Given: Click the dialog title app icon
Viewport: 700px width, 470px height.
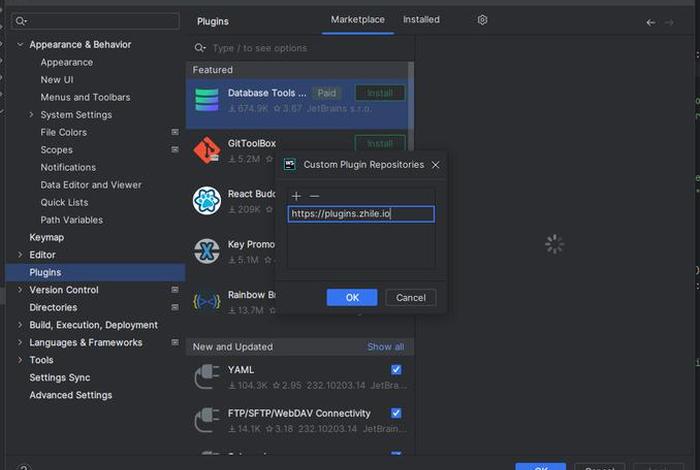Looking at the screenshot, I should pos(290,165).
